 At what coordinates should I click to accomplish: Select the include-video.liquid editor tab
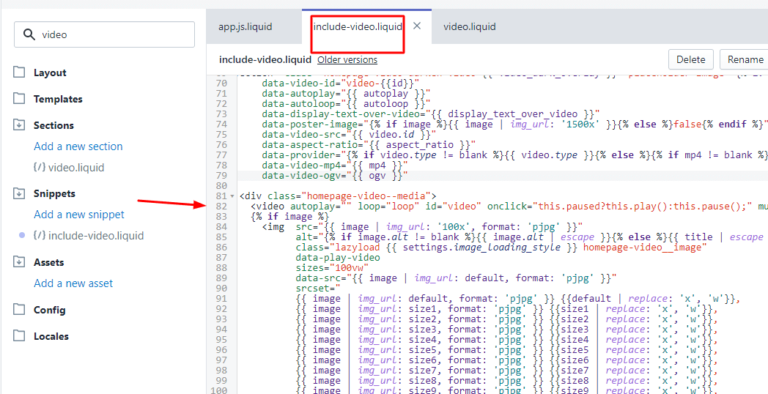point(358,26)
